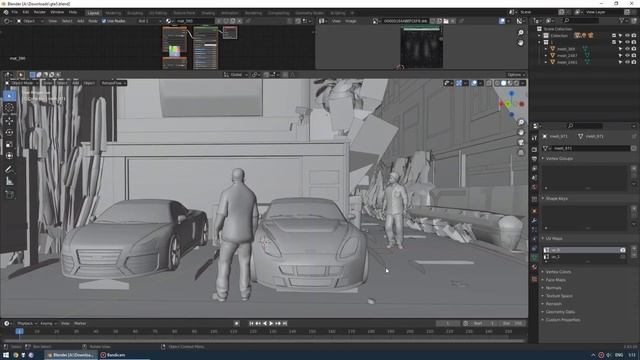Expand the Shape Keys panel

tap(557, 198)
